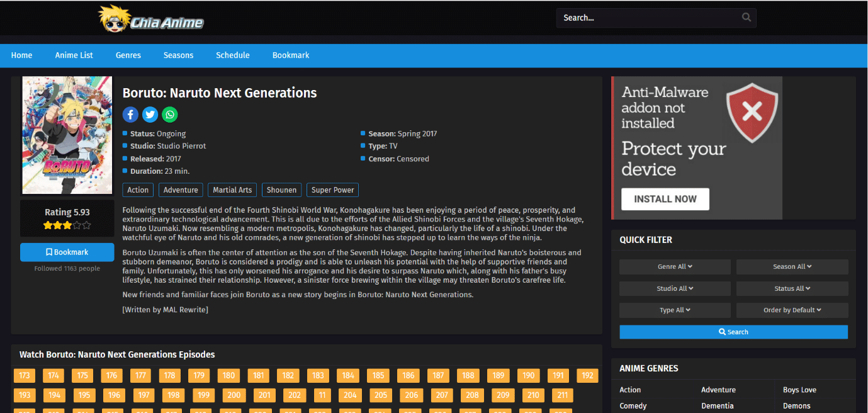The width and height of the screenshot is (868, 413).
Task: Open episode 196
Action: [x=114, y=395]
